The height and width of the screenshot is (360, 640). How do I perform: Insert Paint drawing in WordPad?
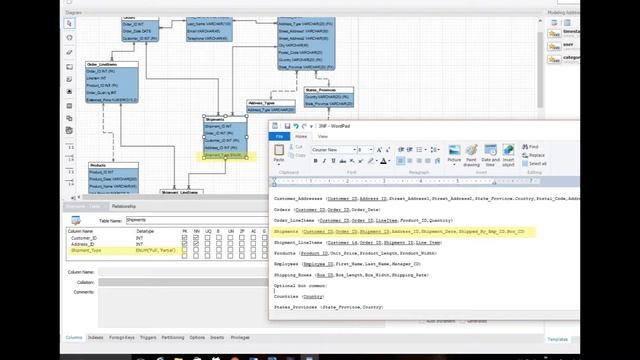pyautogui.click(x=471, y=155)
